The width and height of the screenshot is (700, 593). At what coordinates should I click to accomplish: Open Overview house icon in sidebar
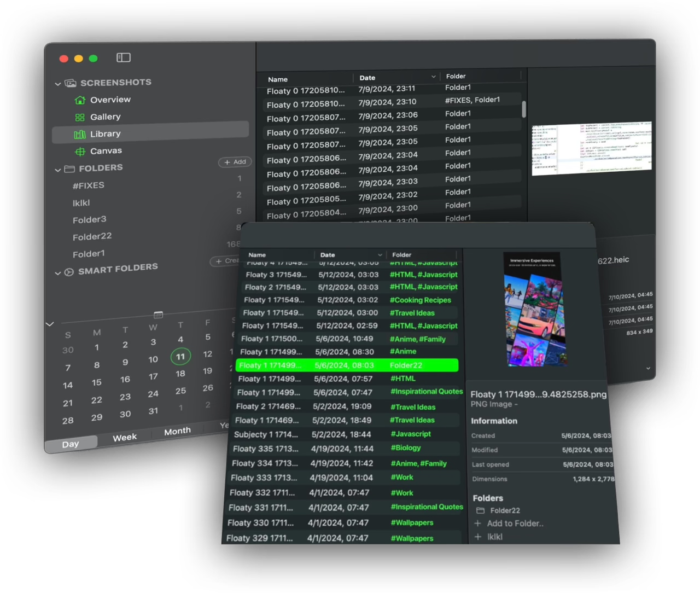click(x=80, y=100)
